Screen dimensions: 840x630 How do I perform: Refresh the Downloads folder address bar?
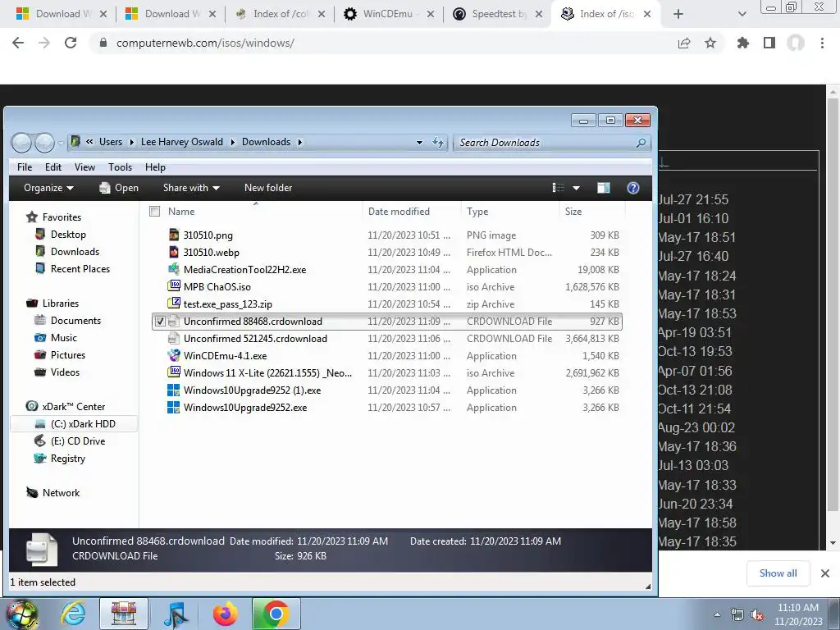(x=438, y=142)
